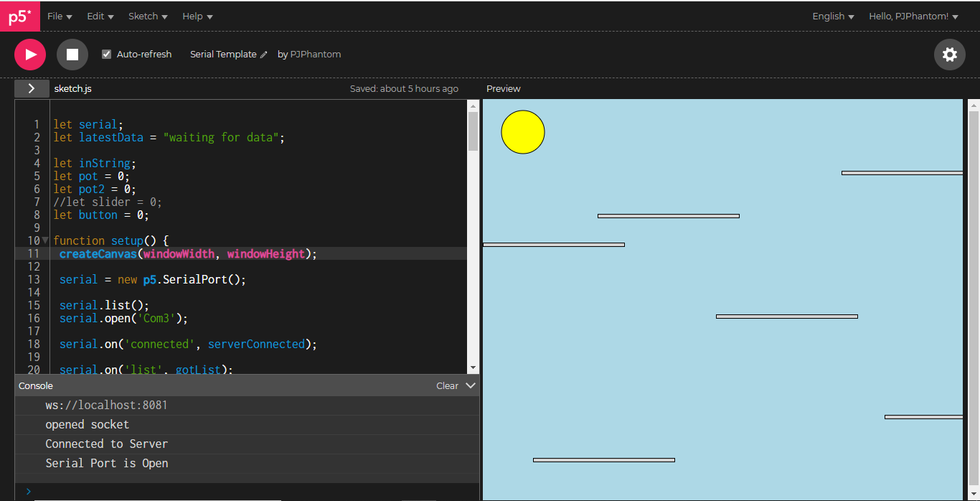Stop the running sketch

pos(72,54)
